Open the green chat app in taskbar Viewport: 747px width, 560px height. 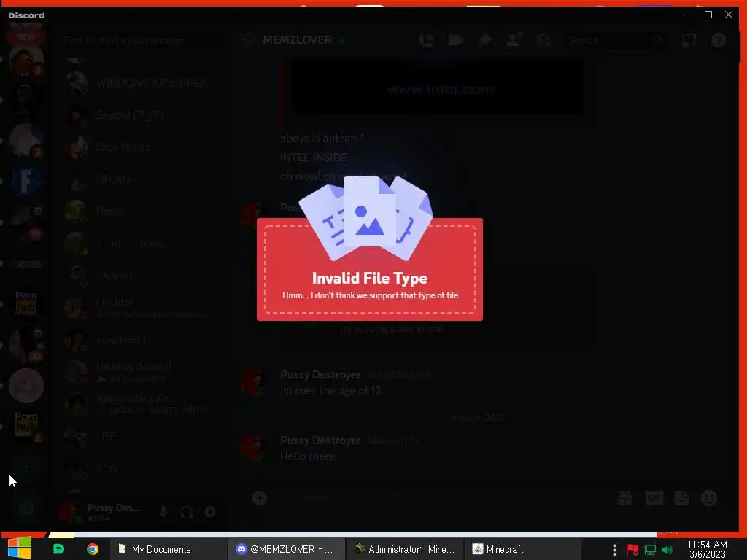[x=58, y=549]
